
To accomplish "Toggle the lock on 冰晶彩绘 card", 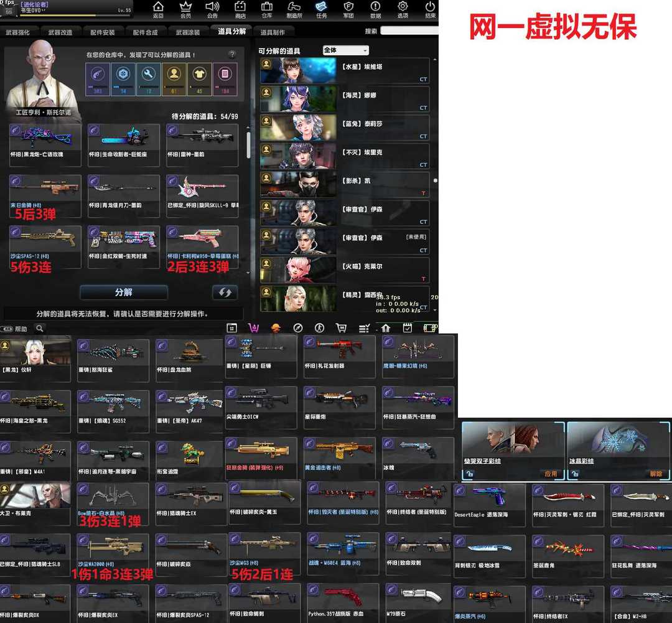I will tap(575, 474).
